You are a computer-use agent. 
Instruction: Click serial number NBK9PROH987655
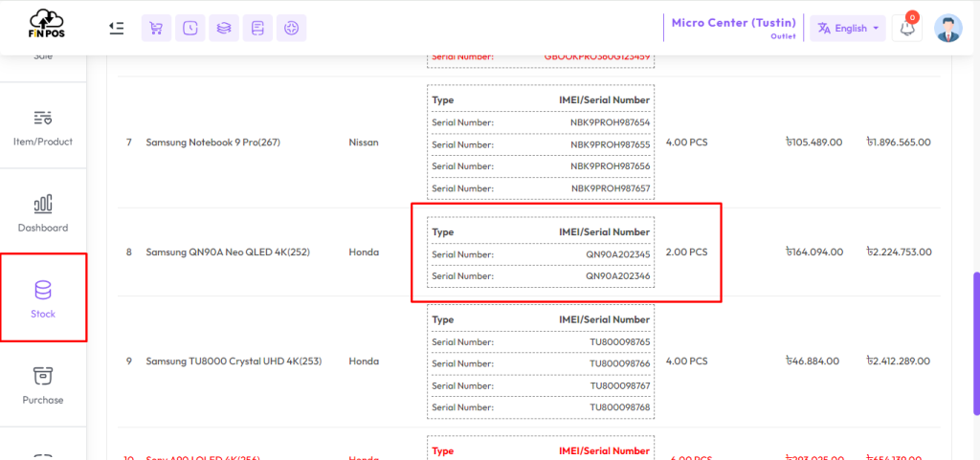610,144
